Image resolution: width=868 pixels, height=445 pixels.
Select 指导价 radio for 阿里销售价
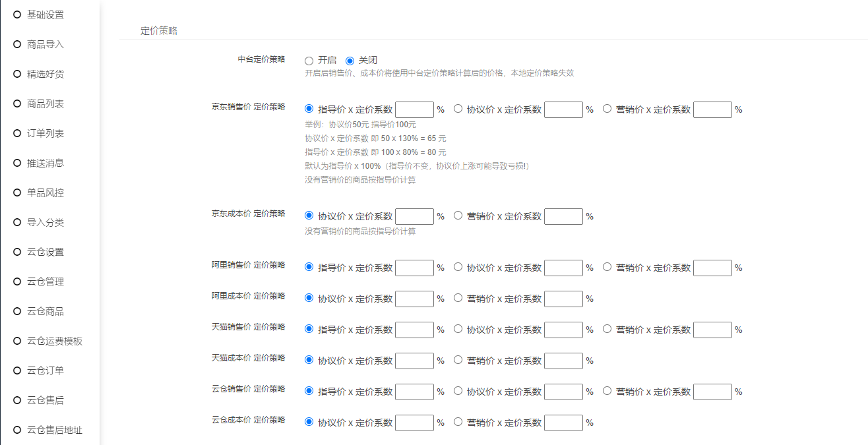tap(309, 267)
